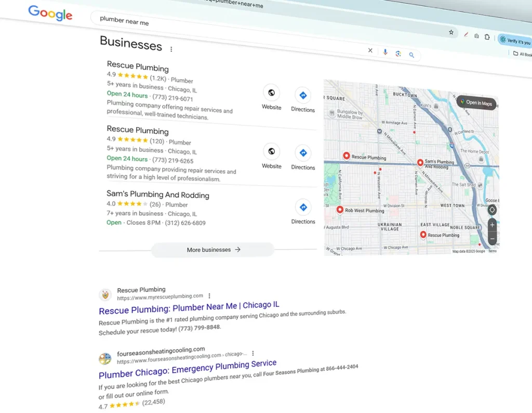Open options menu for myrescueplumbing.com result
This screenshot has width=532, height=413.
[209, 296]
